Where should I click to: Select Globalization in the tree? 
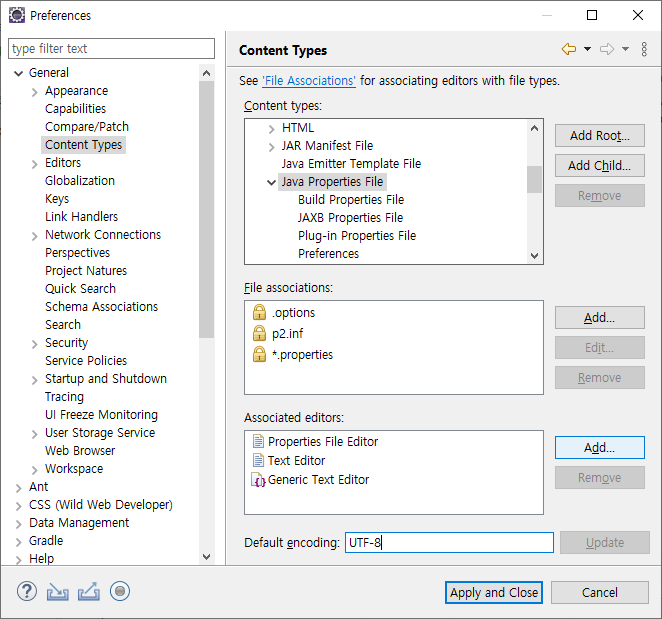coord(80,181)
